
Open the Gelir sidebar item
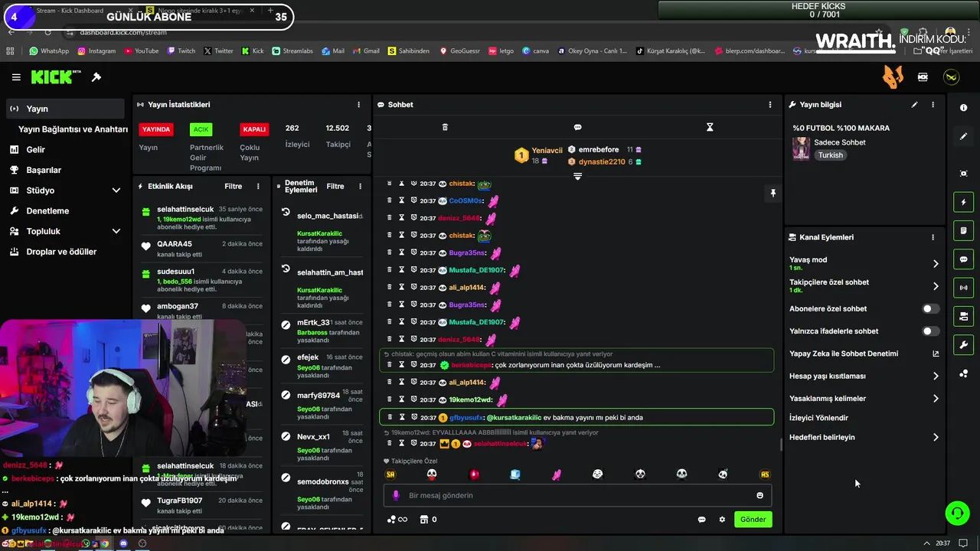tap(35, 150)
